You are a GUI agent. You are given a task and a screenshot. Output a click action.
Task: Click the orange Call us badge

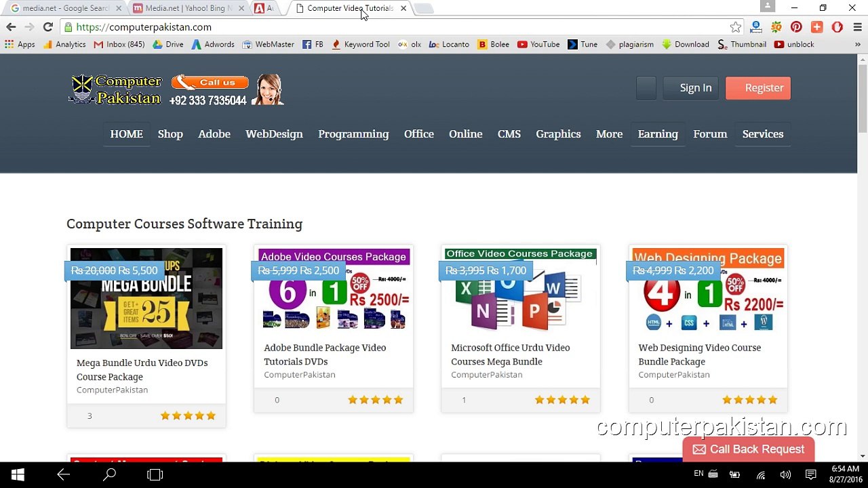pyautogui.click(x=210, y=82)
